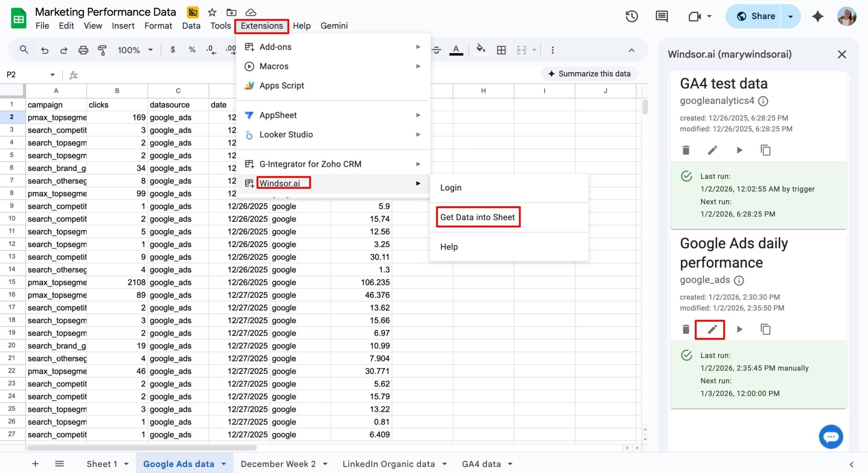Screen dimensions: 868x473
Task: Open the Share options dropdown arrow
Action: [x=790, y=17]
